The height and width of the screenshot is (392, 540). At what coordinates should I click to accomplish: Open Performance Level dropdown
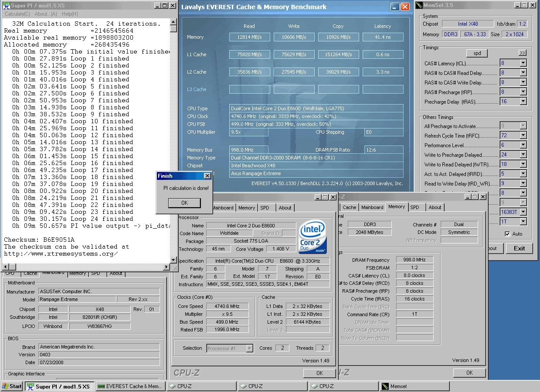point(523,145)
